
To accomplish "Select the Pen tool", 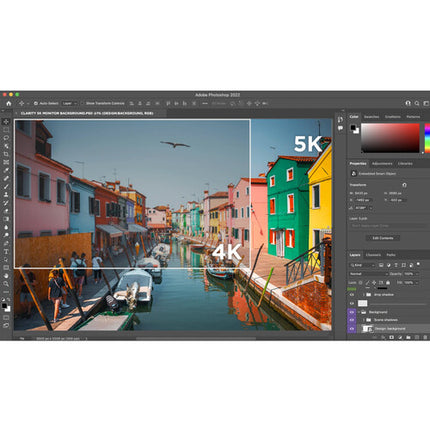I will (6, 243).
